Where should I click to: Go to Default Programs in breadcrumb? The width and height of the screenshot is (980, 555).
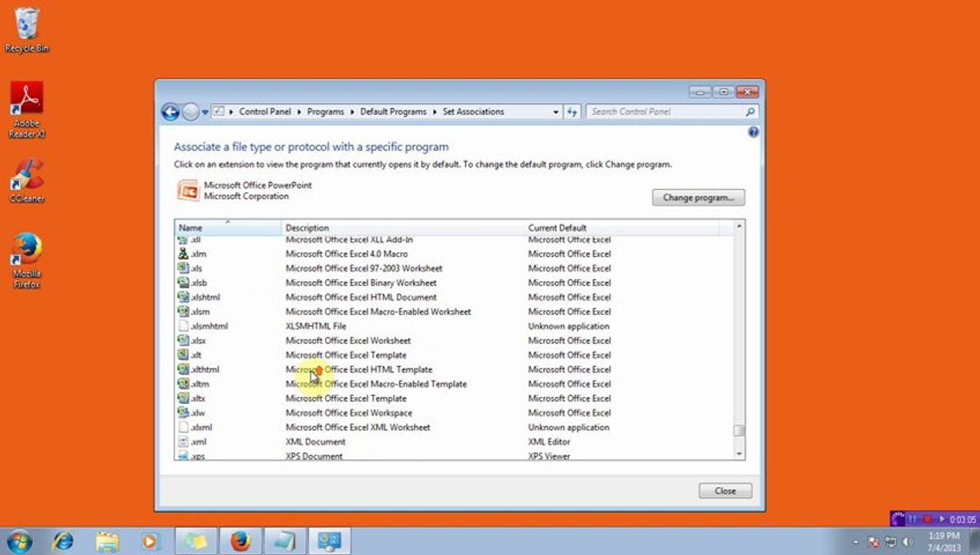393,112
